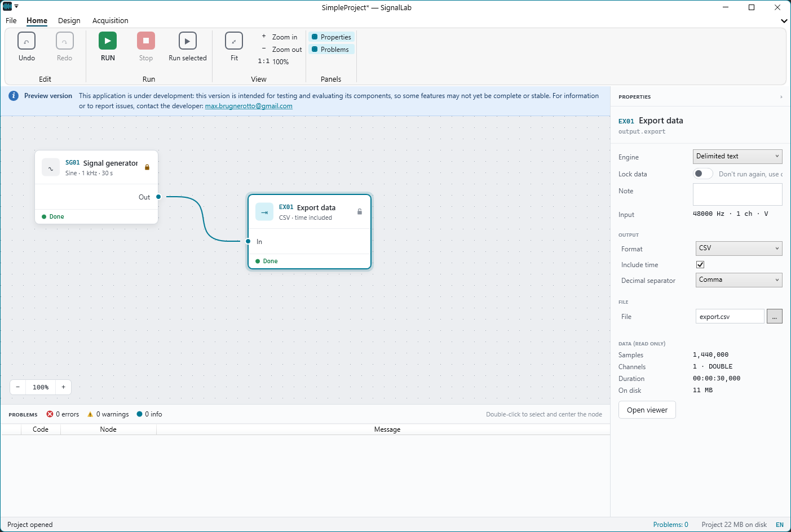This screenshot has width=791, height=532.
Task: Click the Fit view icon
Action: coord(234,41)
